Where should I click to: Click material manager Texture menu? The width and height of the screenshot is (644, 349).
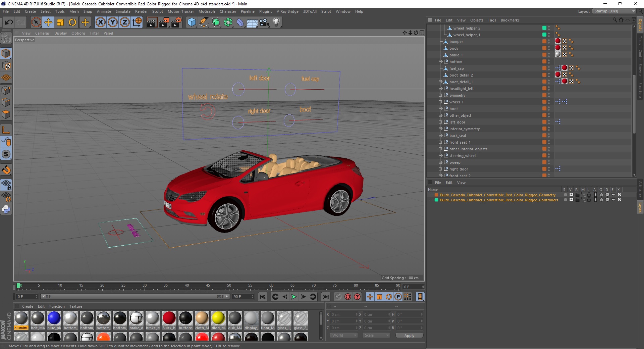coord(75,306)
